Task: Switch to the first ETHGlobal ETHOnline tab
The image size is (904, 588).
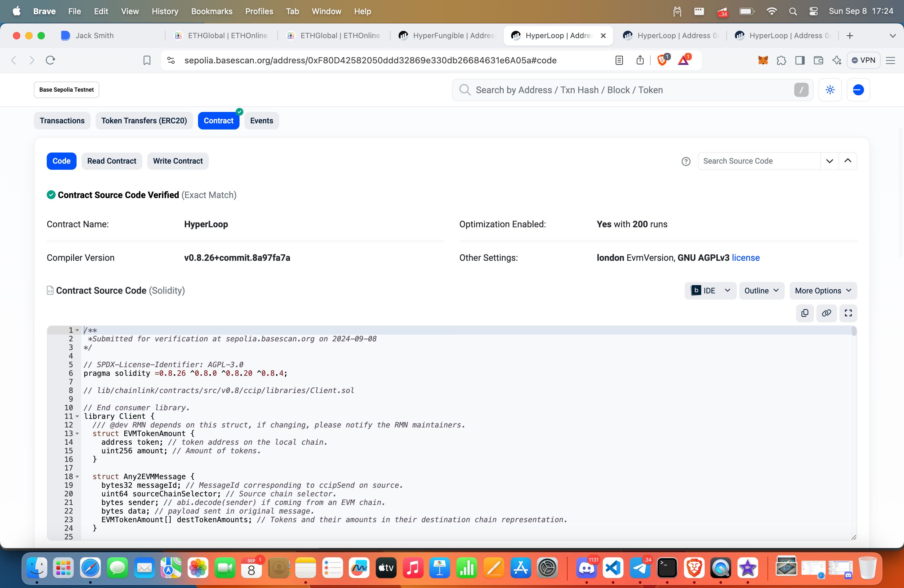Action: (x=221, y=36)
